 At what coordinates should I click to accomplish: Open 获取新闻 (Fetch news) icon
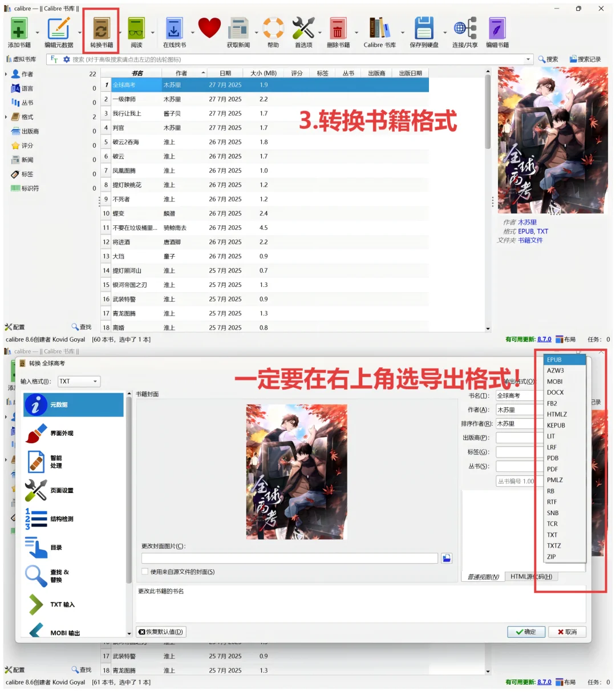[x=238, y=32]
